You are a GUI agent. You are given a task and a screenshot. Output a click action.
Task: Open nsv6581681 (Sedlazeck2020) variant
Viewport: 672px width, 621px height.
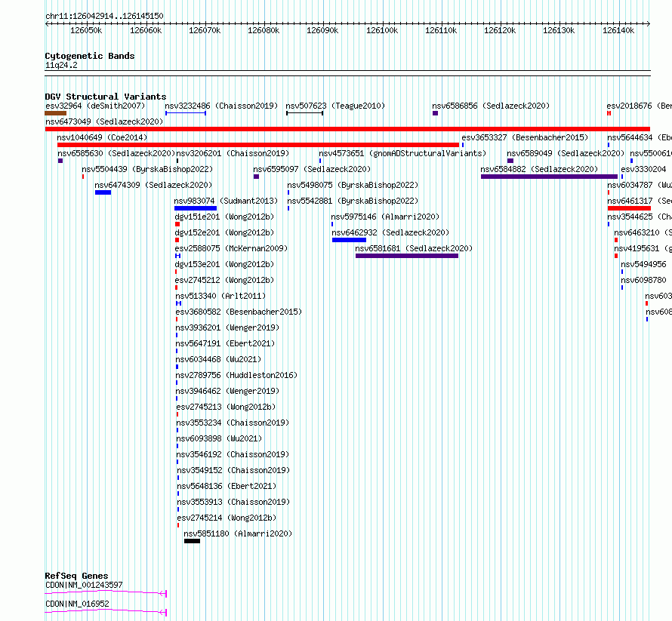[414, 248]
